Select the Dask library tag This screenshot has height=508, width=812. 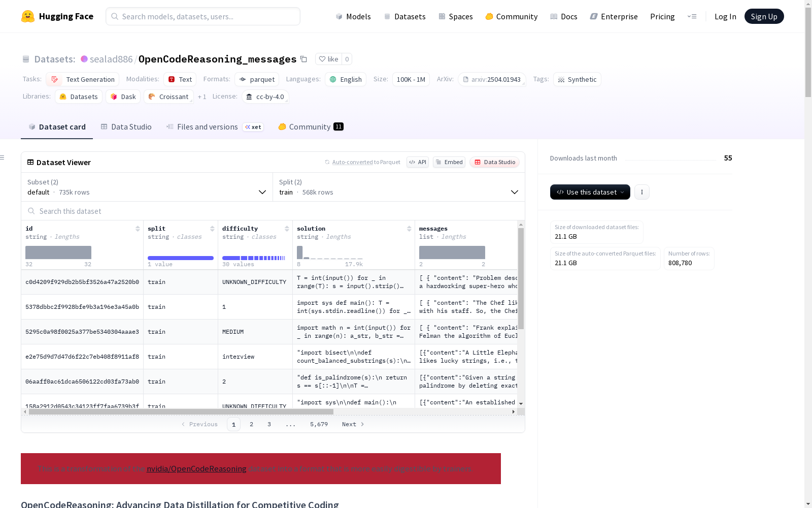coord(123,97)
